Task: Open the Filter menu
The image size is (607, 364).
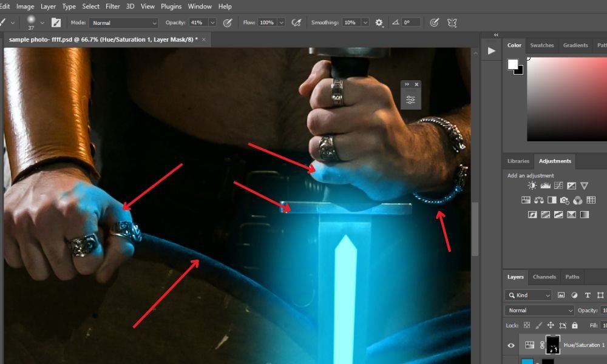Action: (113, 7)
